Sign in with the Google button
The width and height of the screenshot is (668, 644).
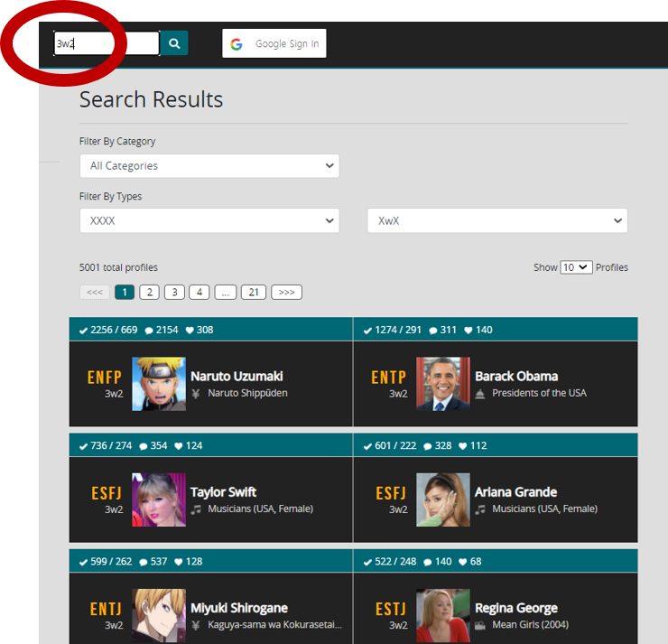pyautogui.click(x=274, y=43)
